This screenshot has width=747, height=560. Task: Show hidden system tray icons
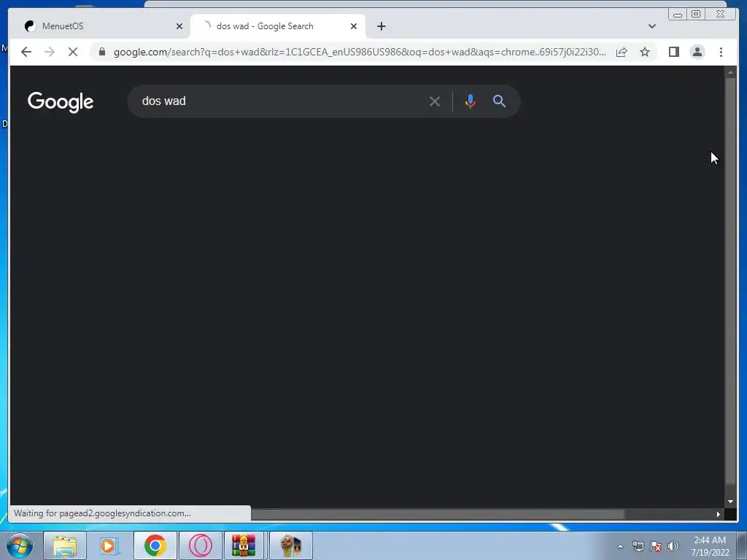coord(620,546)
